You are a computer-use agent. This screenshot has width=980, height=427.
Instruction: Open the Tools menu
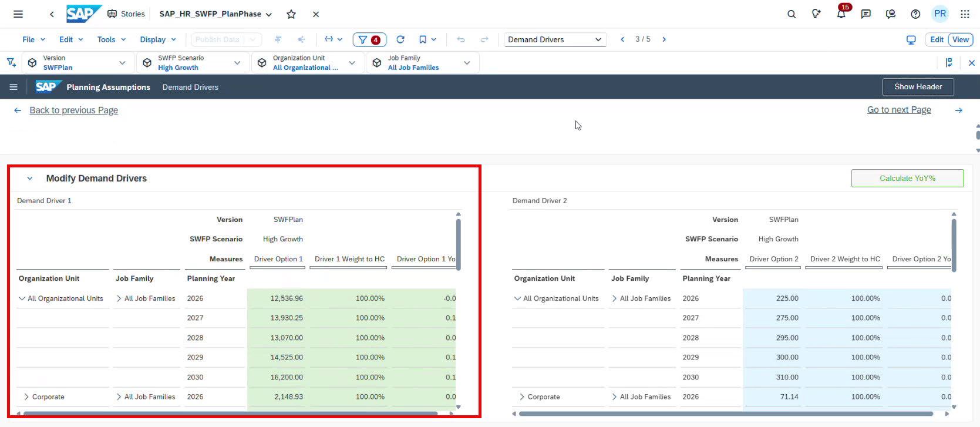[x=111, y=39]
